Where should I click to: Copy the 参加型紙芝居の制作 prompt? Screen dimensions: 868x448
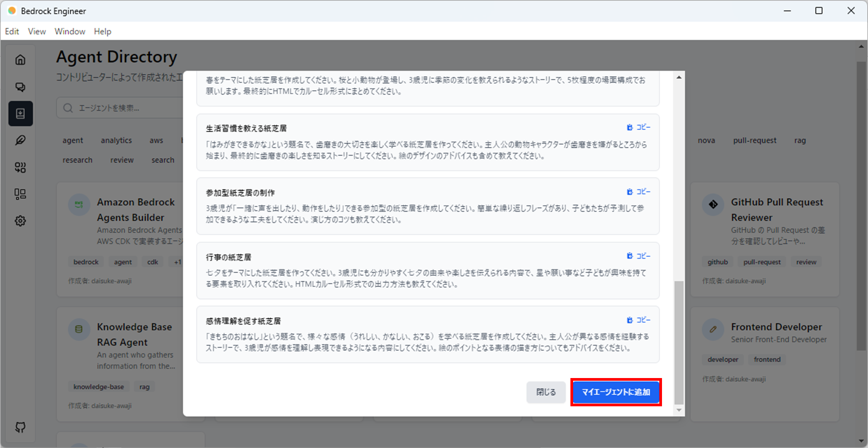[638, 191]
